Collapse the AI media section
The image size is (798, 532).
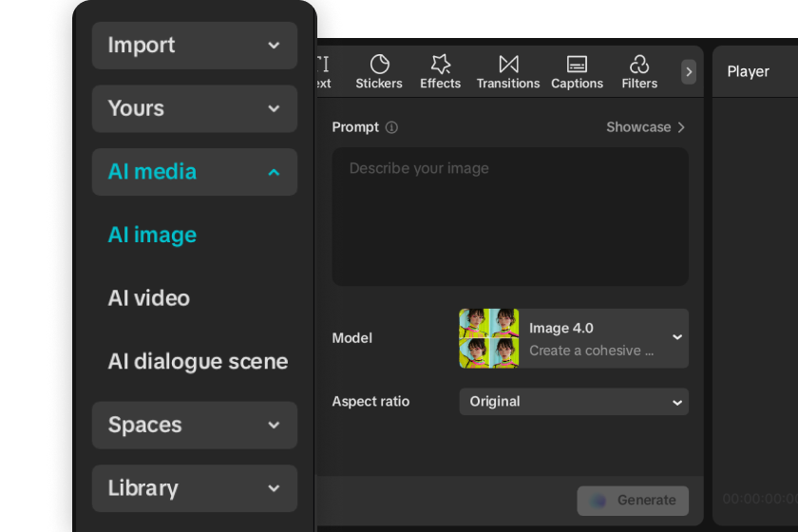(x=195, y=172)
